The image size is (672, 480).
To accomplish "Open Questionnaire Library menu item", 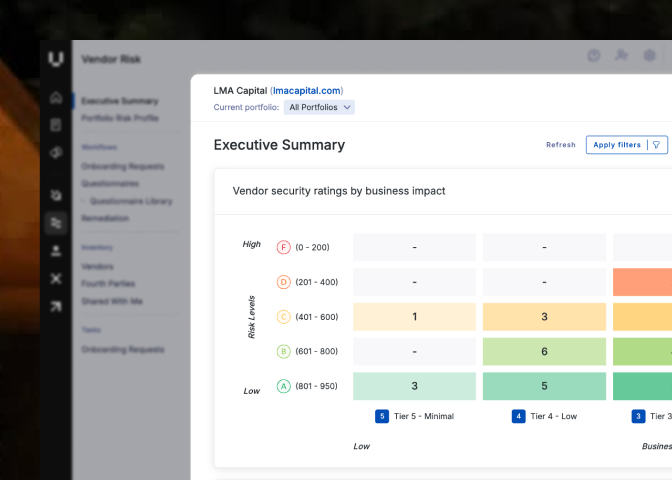I will point(131,201).
